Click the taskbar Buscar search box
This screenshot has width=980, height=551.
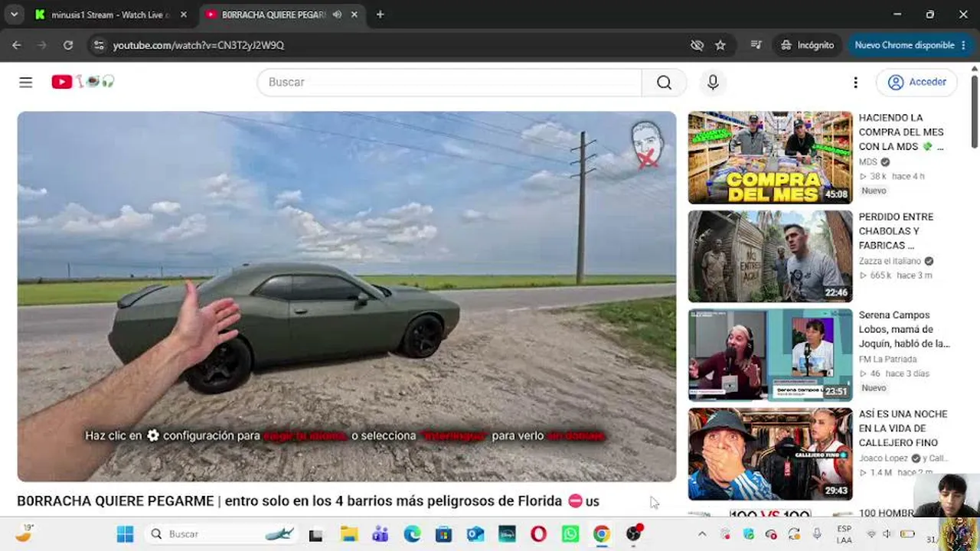[221, 534]
